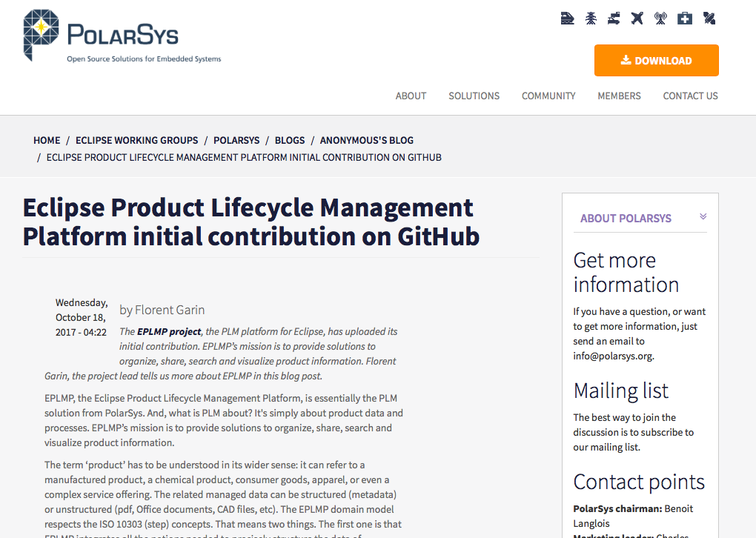
Task: Go to the Members page
Action: pos(619,96)
